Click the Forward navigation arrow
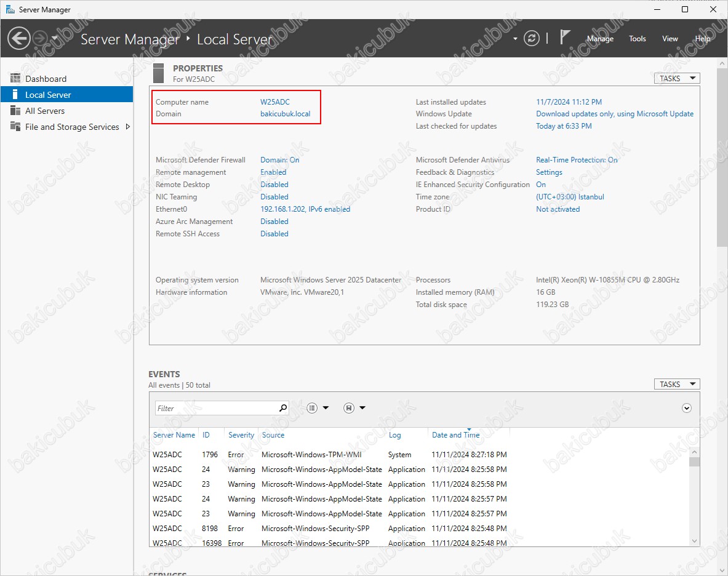The height and width of the screenshot is (576, 728). coord(41,38)
